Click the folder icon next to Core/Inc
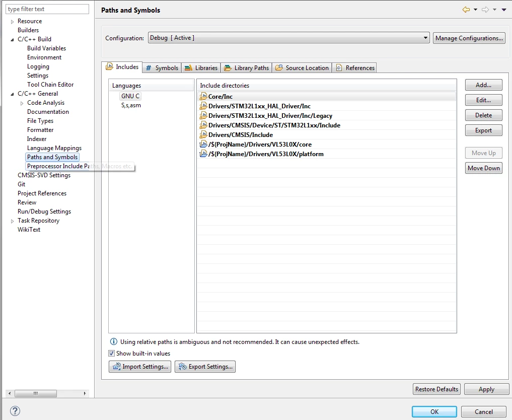512x420 pixels. 203,96
